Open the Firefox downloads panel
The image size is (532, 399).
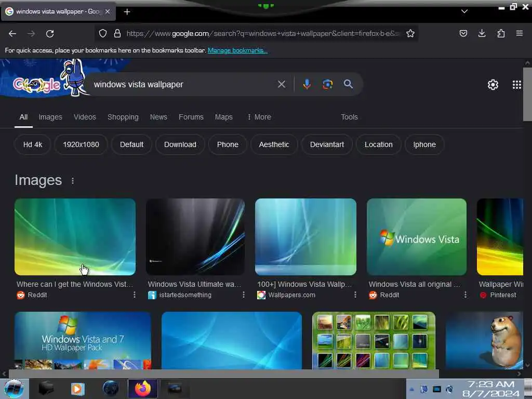[x=482, y=33]
